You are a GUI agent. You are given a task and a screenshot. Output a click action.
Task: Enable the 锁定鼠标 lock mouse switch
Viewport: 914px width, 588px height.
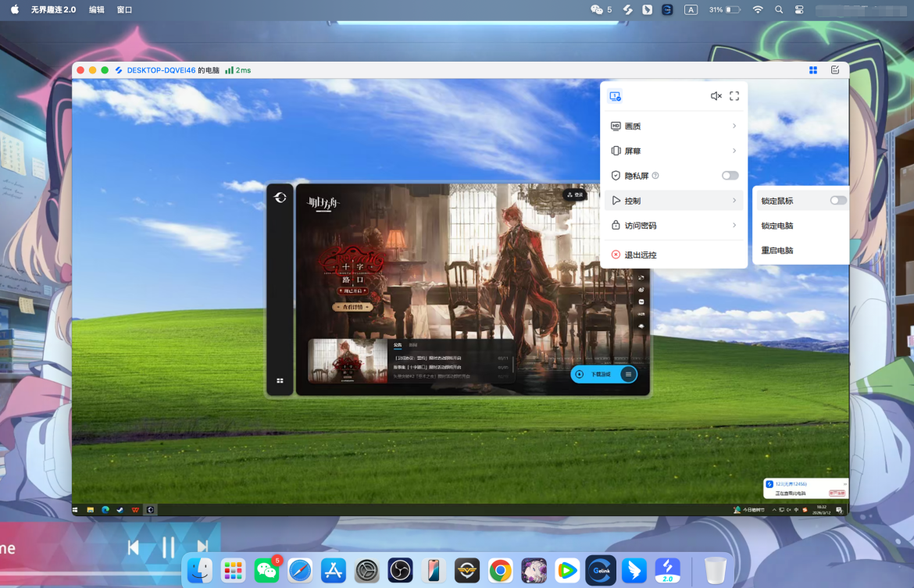pos(837,201)
